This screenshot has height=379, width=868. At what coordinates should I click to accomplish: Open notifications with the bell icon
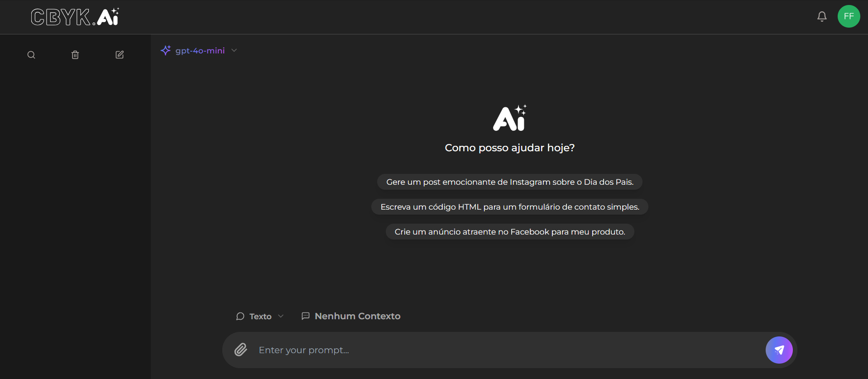(x=822, y=17)
